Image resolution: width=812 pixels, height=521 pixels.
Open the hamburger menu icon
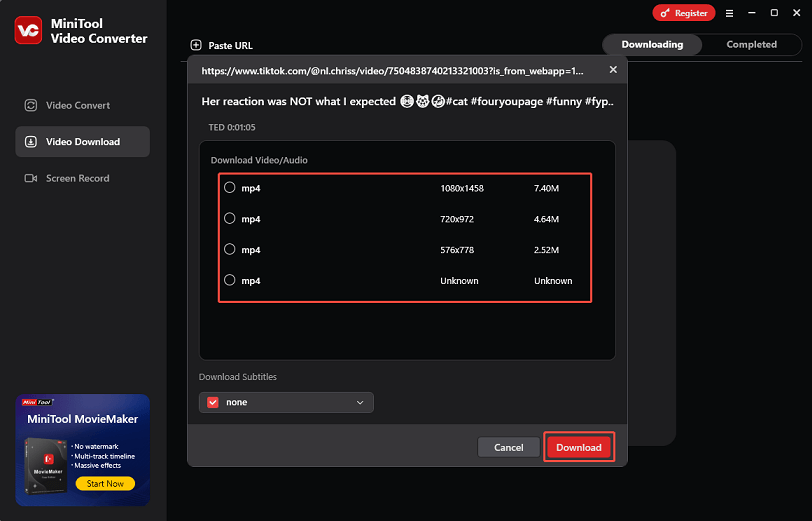point(729,13)
